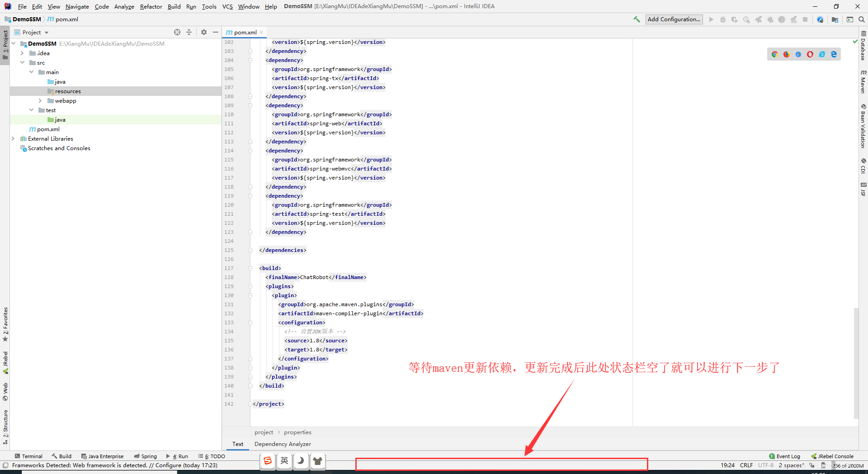The width and height of the screenshot is (868, 474).
Task: Expand the .idea folder node
Action: pos(22,53)
